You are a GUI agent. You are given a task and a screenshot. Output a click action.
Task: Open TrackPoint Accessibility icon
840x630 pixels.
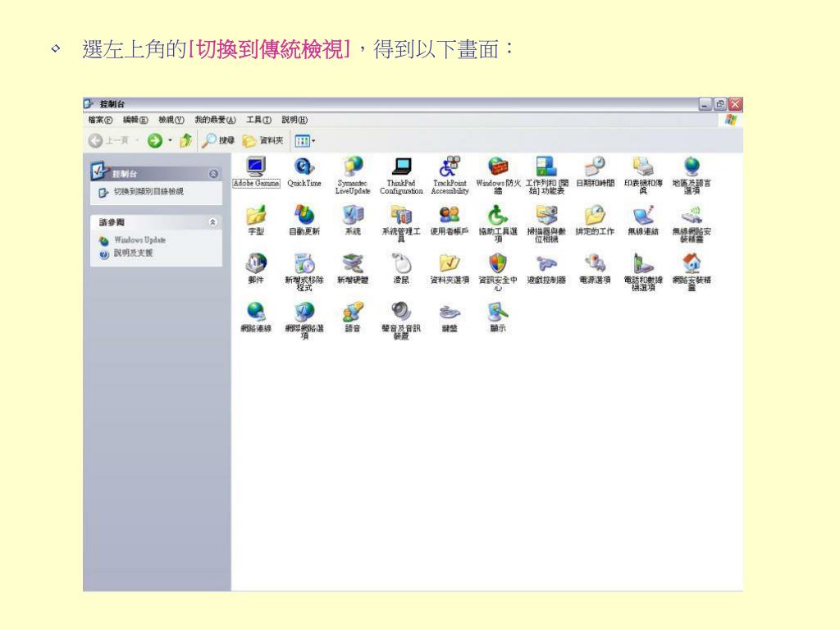coord(450,176)
